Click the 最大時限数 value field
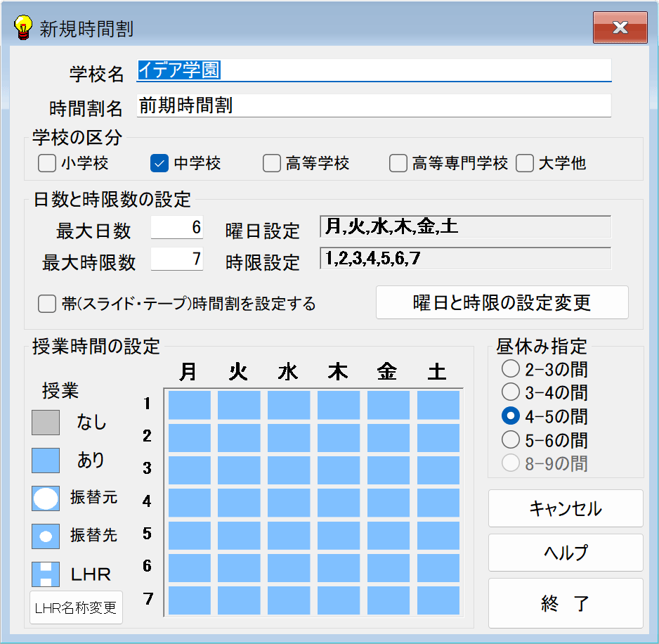The width and height of the screenshot is (659, 644). click(x=177, y=259)
